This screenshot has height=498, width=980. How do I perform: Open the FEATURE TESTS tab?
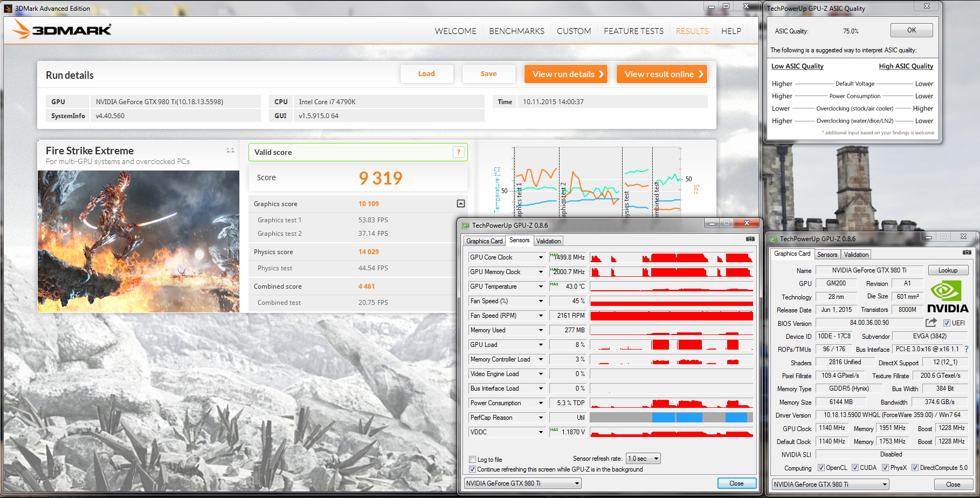[x=633, y=31]
